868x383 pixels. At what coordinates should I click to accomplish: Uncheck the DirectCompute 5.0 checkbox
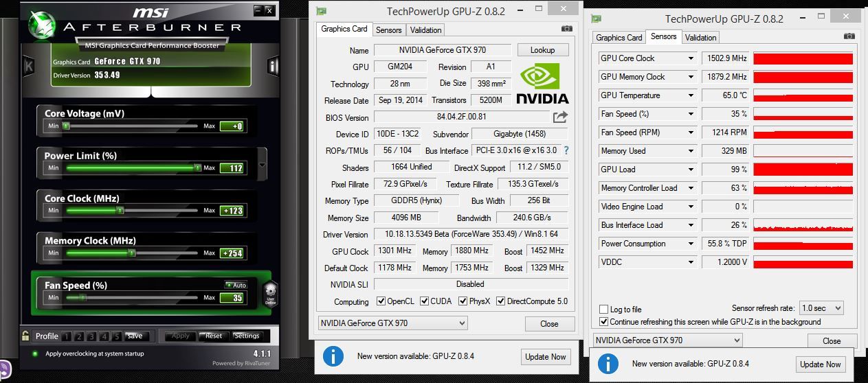(x=501, y=301)
